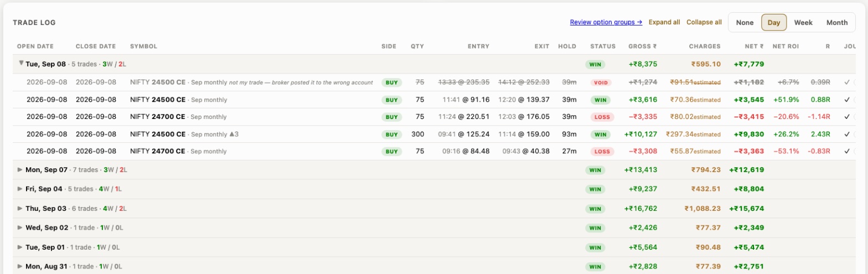Click the journal check mark on the −₹3,415 net row
Viewport: 868px width, 274px height.
[847, 117]
